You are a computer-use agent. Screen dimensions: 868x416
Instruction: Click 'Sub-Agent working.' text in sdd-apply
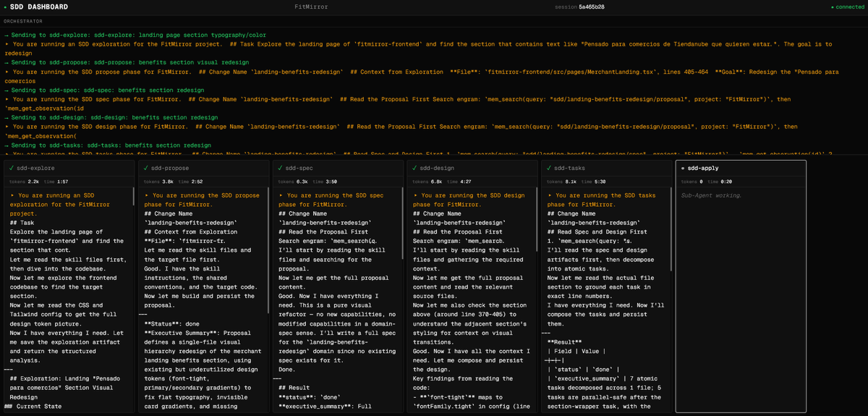712,195
